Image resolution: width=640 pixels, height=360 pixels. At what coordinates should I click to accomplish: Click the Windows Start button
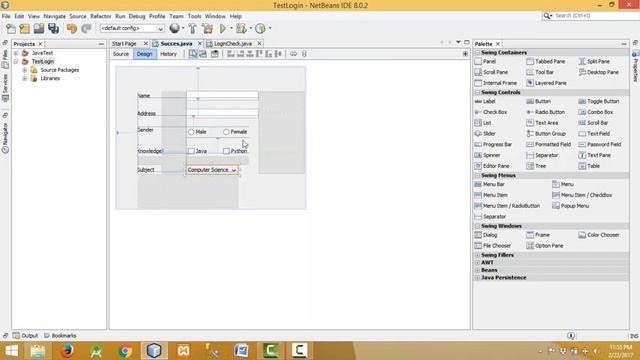(x=11, y=351)
